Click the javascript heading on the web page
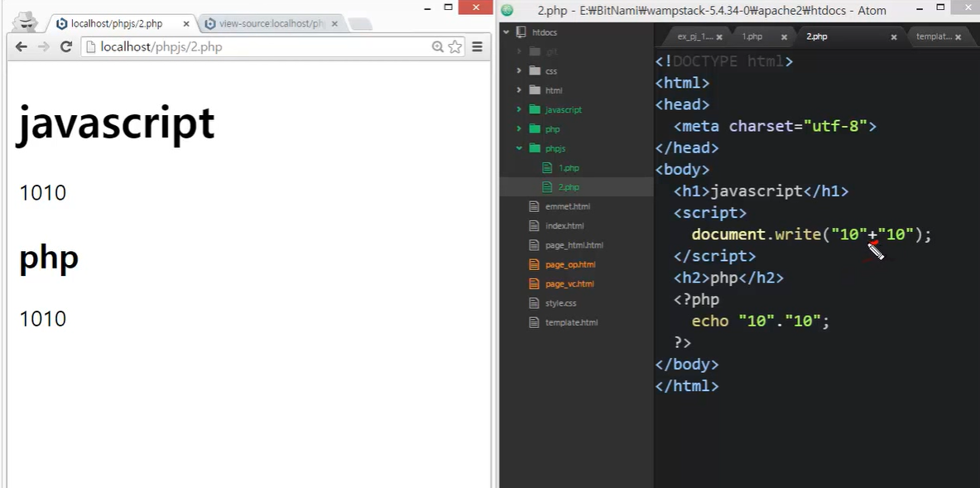Viewport: 980px width, 488px height. point(116,124)
